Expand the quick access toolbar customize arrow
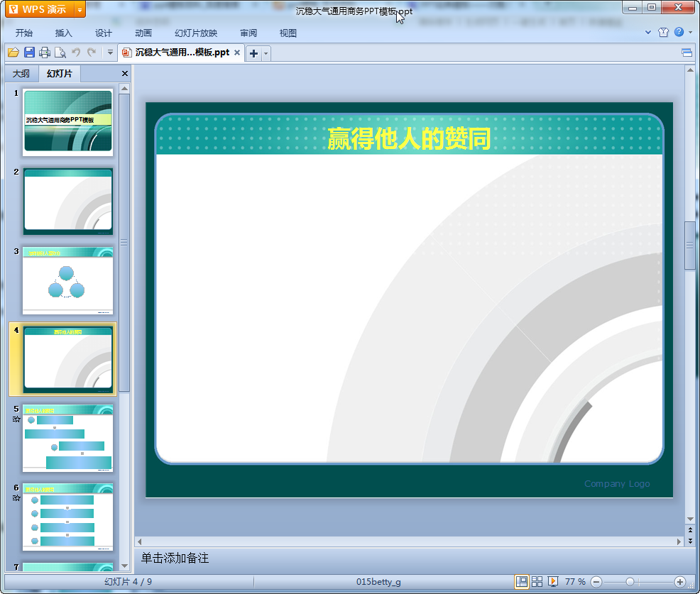 tap(110, 53)
